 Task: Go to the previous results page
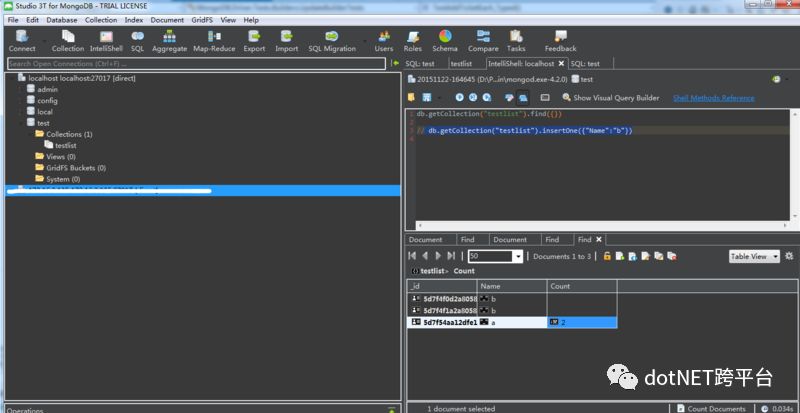(x=424, y=256)
